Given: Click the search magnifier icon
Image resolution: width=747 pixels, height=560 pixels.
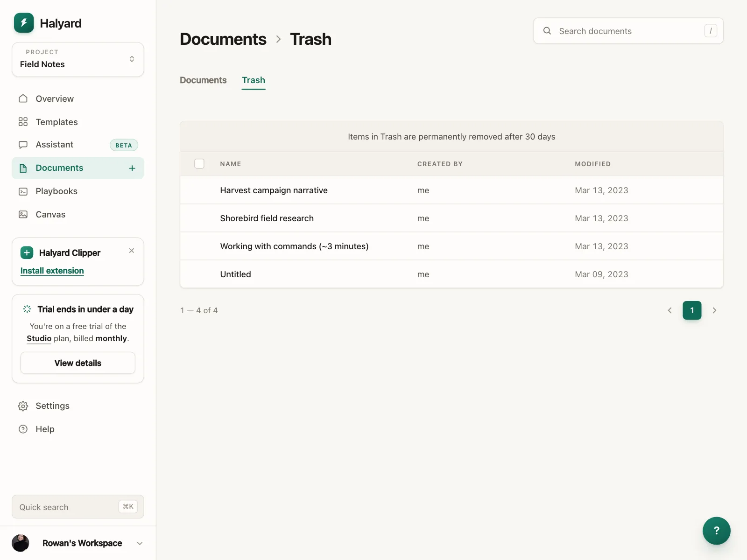Looking at the screenshot, I should pos(547,31).
